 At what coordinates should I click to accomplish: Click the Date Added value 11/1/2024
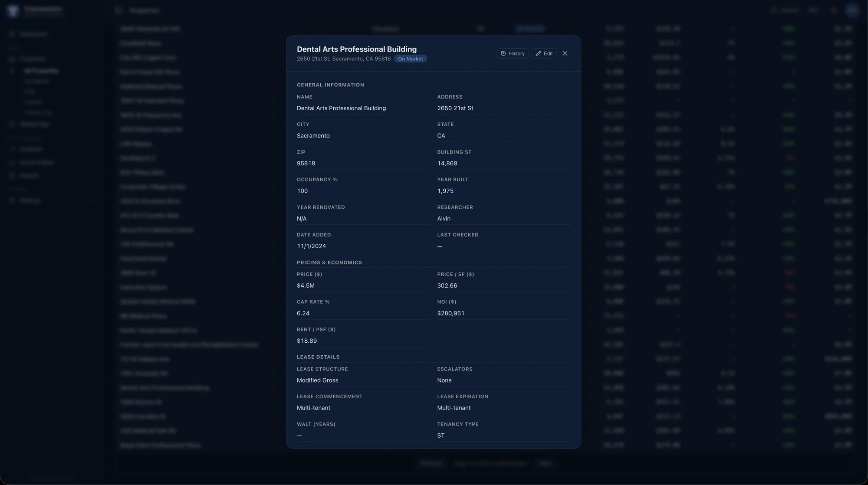pyautogui.click(x=311, y=246)
